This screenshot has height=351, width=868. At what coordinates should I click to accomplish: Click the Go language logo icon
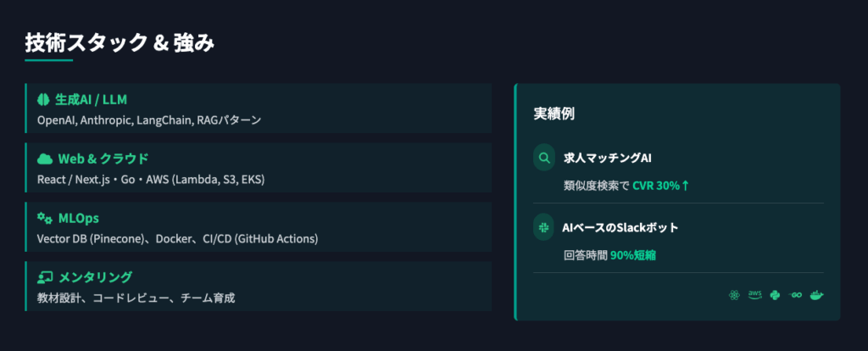pyautogui.click(x=795, y=296)
